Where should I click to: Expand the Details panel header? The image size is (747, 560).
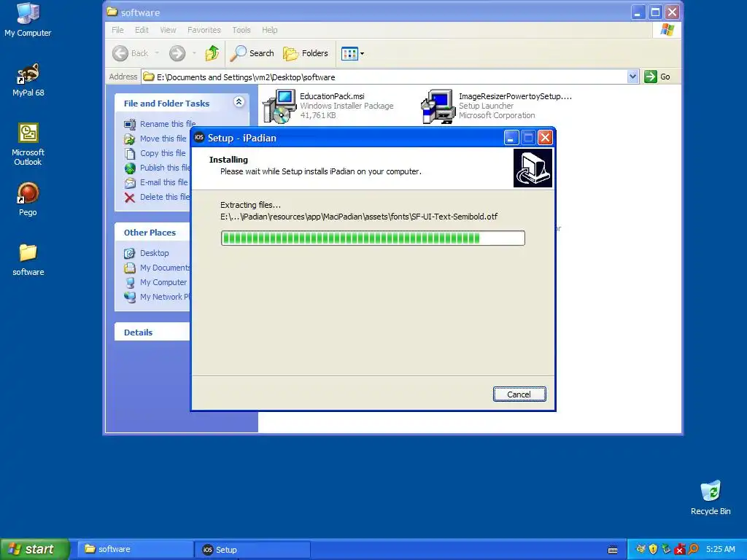(x=152, y=332)
